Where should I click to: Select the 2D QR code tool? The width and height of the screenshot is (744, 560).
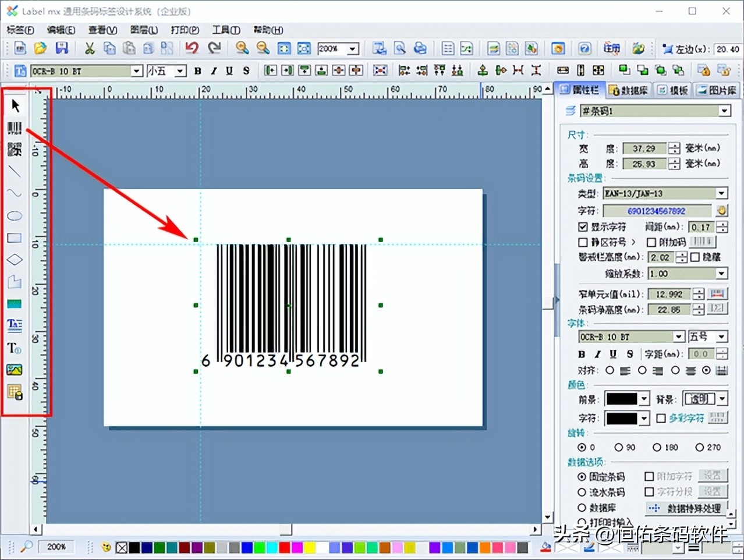(x=15, y=150)
